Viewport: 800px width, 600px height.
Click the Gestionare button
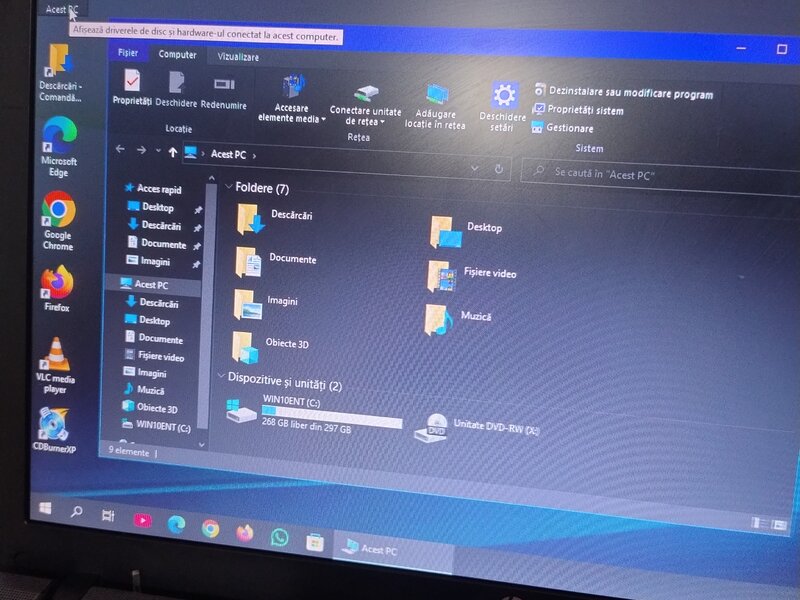tap(568, 128)
